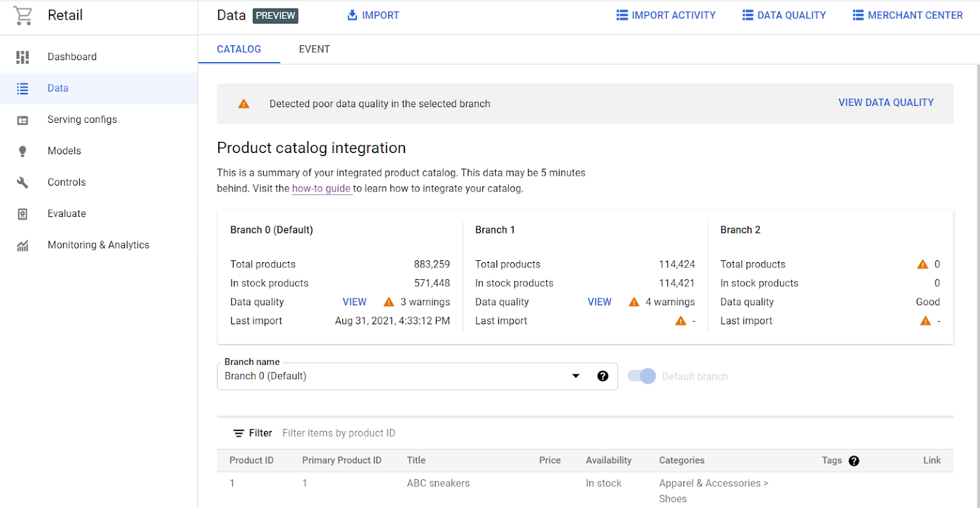The height and width of the screenshot is (508, 980).
Task: Click VIEW for Branch 0 data quality
Action: (x=355, y=302)
